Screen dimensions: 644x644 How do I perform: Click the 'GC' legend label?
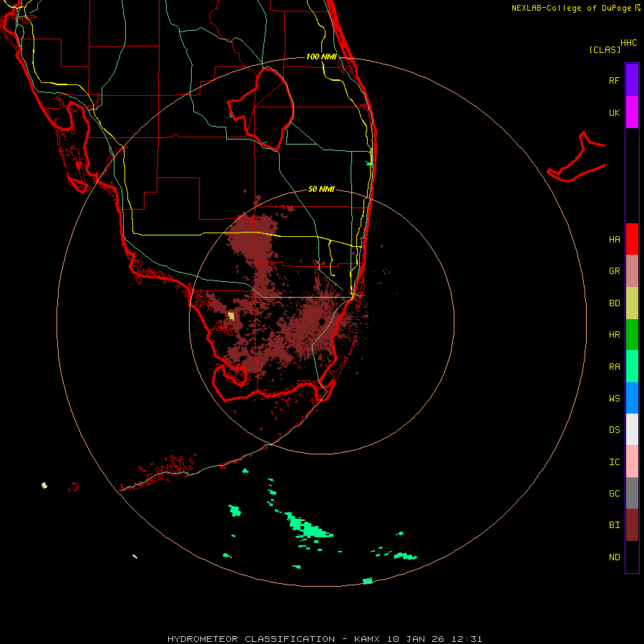tap(614, 494)
